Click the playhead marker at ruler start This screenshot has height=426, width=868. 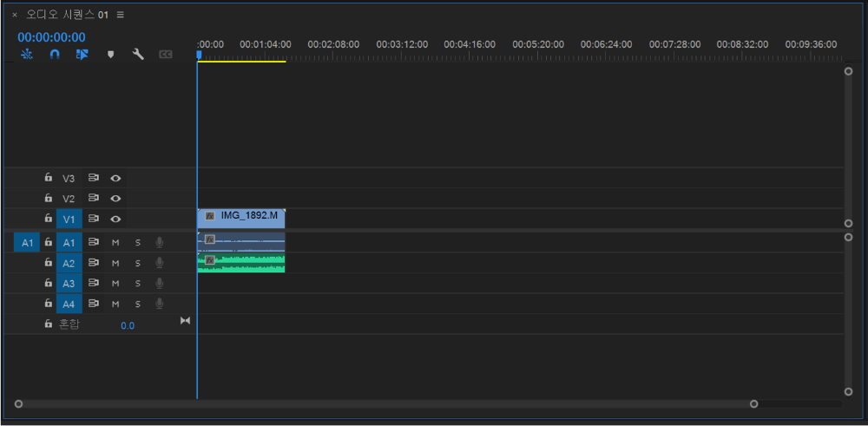tap(199, 54)
